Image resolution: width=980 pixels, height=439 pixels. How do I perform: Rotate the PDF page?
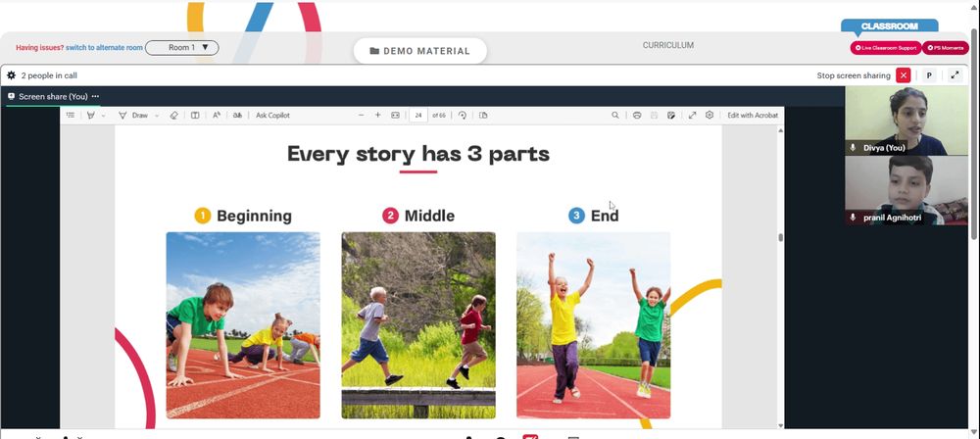pyautogui.click(x=462, y=115)
